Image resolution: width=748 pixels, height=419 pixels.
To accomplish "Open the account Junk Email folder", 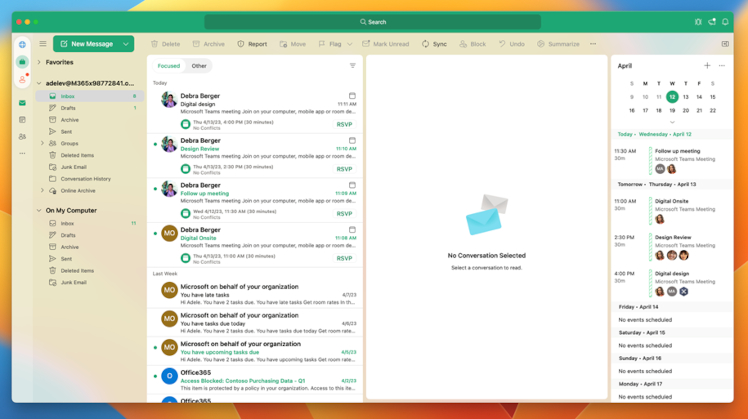I will (x=89, y=167).
